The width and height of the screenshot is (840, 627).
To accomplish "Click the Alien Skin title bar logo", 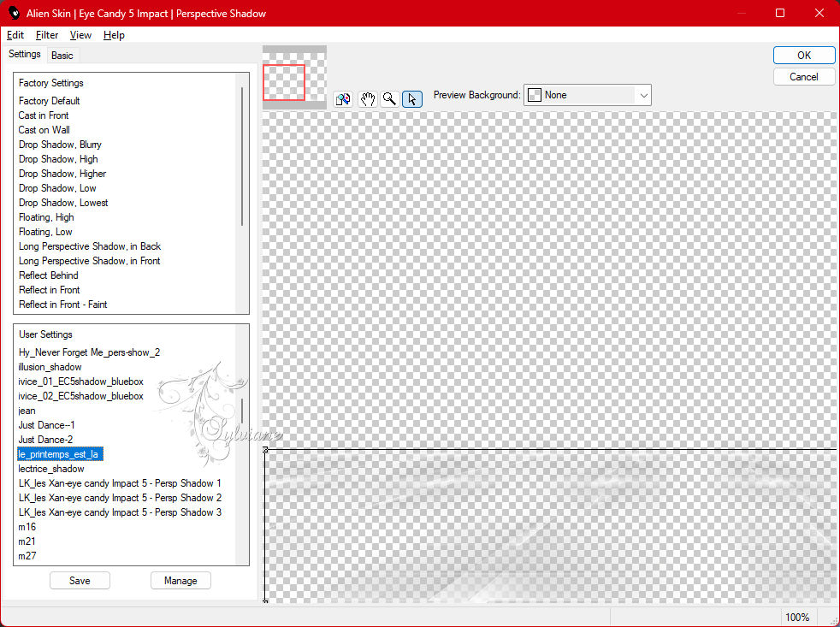I will [14, 13].
